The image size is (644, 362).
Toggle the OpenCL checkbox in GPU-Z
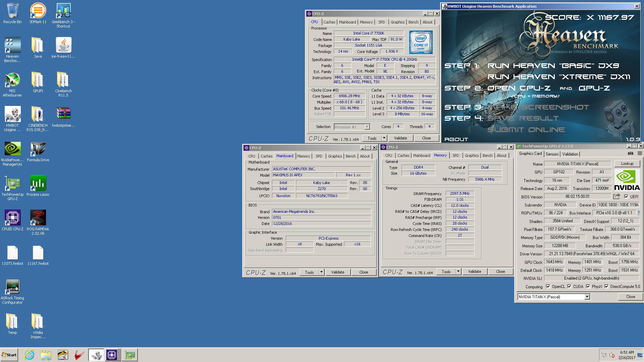548,287
